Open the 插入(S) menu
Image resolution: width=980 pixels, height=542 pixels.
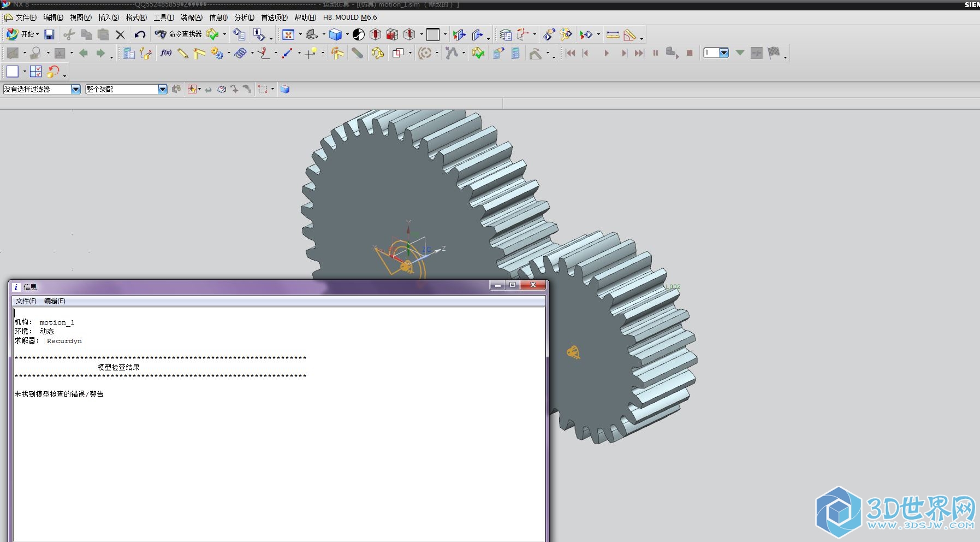click(109, 17)
